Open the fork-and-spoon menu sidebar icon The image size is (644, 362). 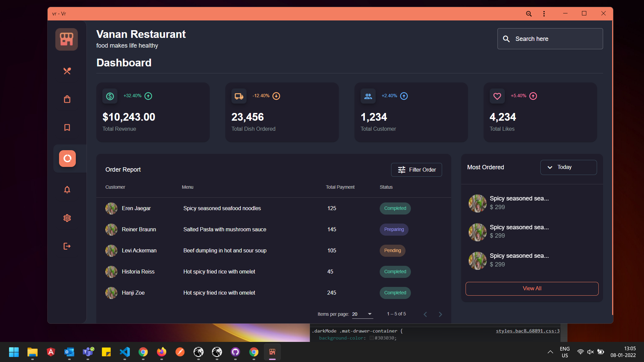pyautogui.click(x=67, y=71)
